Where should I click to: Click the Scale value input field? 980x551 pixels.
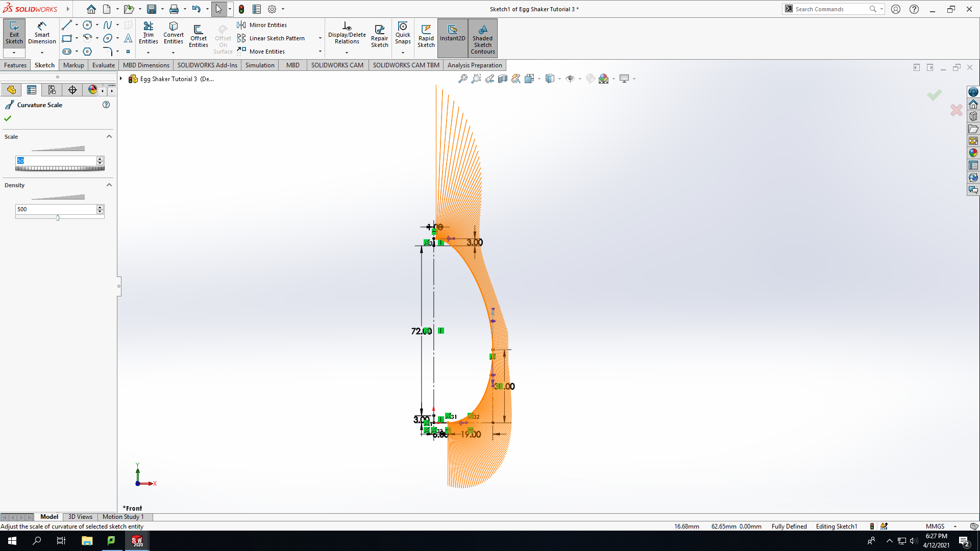(56, 161)
